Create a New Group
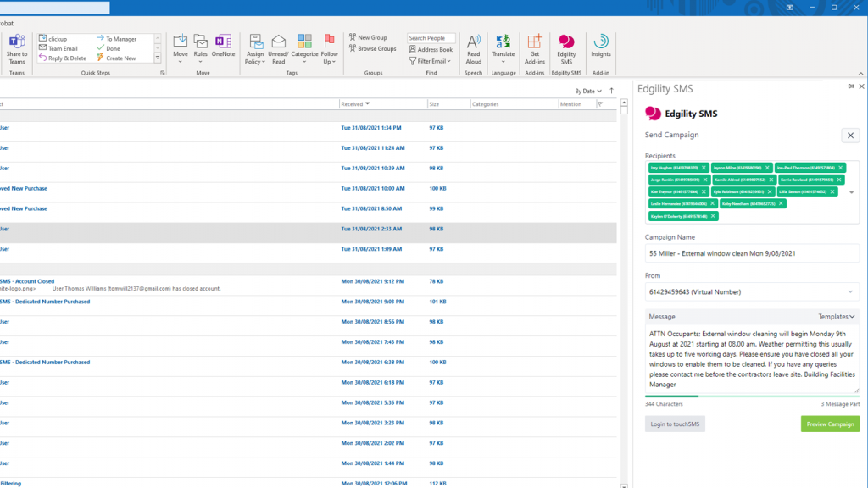 point(368,37)
